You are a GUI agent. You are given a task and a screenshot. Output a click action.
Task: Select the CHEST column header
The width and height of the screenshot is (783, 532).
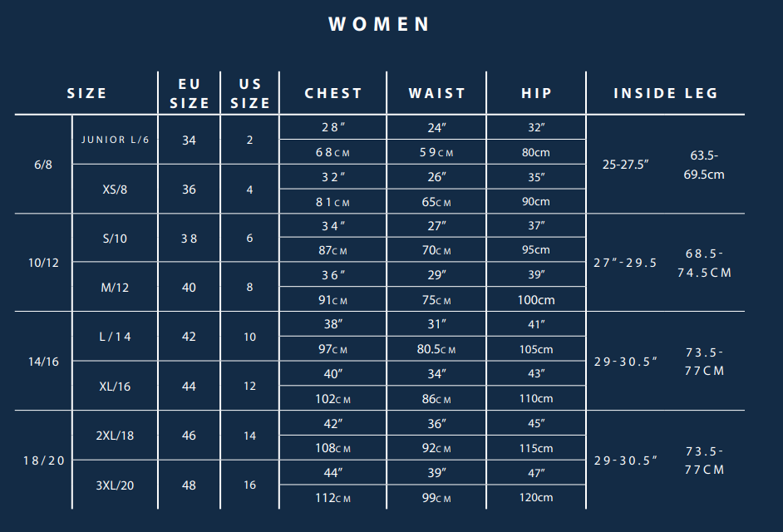[x=333, y=93]
